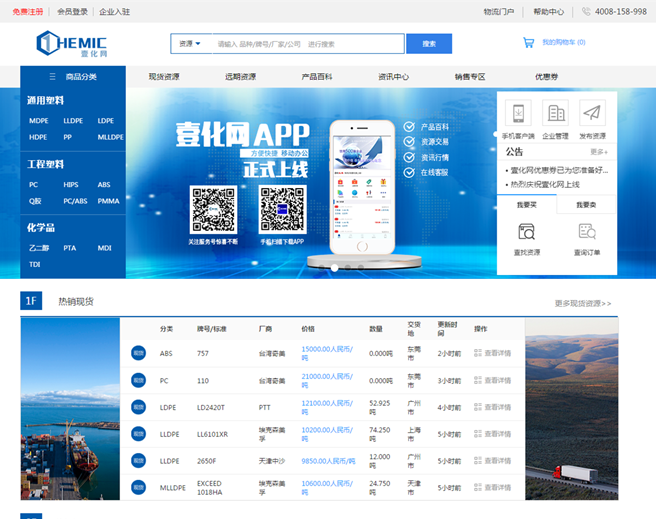Click the search keyword input field
Screen dimensions: 656x519
[308, 44]
